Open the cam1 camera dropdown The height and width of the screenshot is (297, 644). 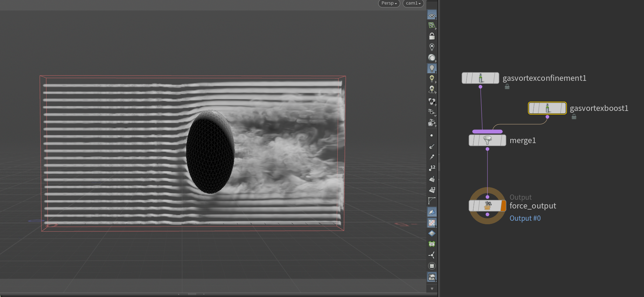(413, 3)
